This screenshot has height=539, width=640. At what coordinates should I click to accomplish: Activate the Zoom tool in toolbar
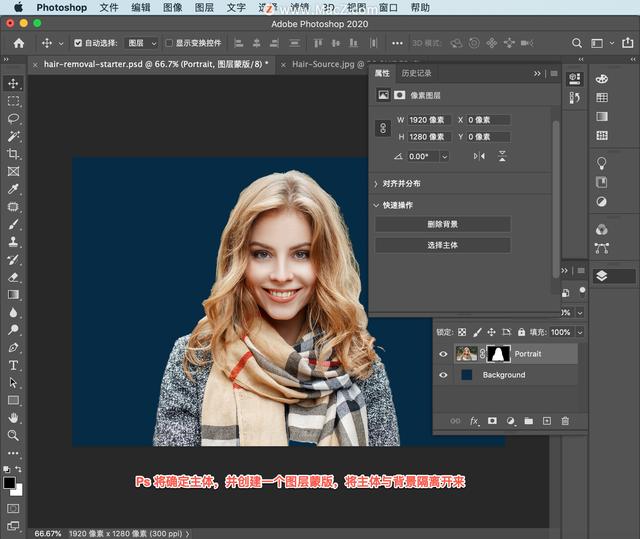click(14, 435)
